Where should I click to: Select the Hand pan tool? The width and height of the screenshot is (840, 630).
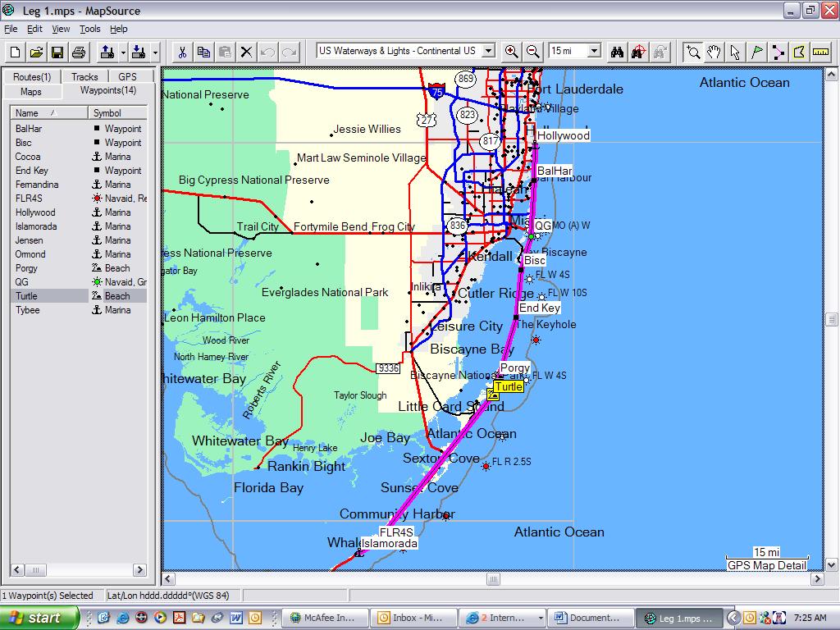coord(714,52)
